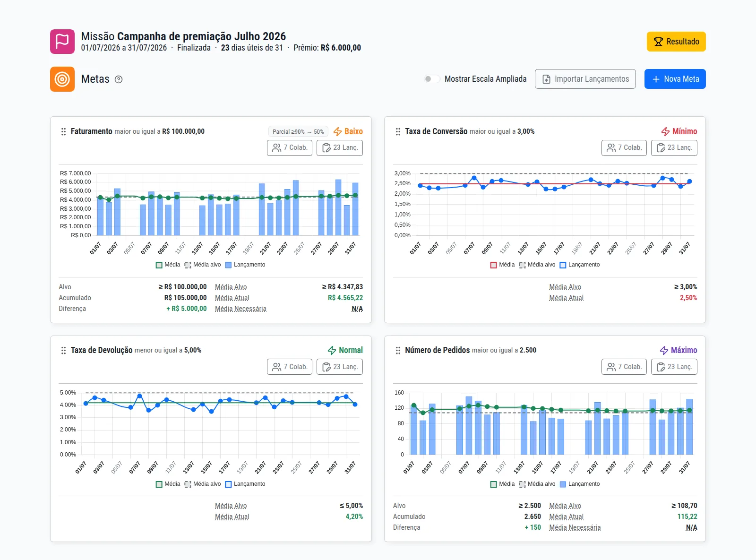Click the mission title Campanha de premiação Julho 2026
Image resolution: width=756 pixels, height=560 pixels.
coord(201,36)
